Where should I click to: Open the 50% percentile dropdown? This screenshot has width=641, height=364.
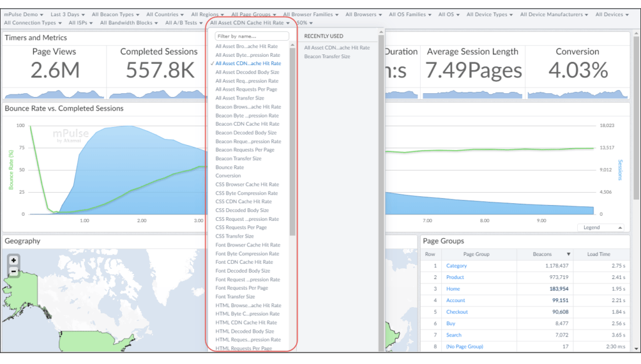[x=305, y=23]
